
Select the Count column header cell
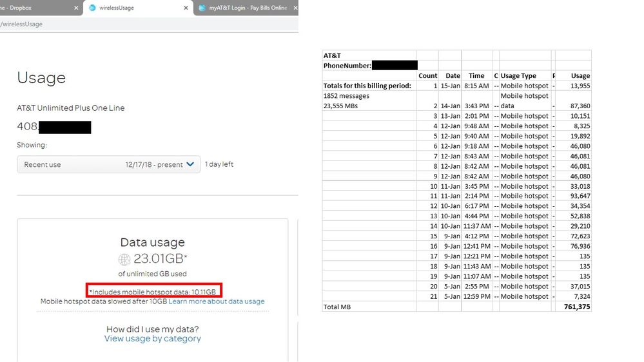pos(427,75)
